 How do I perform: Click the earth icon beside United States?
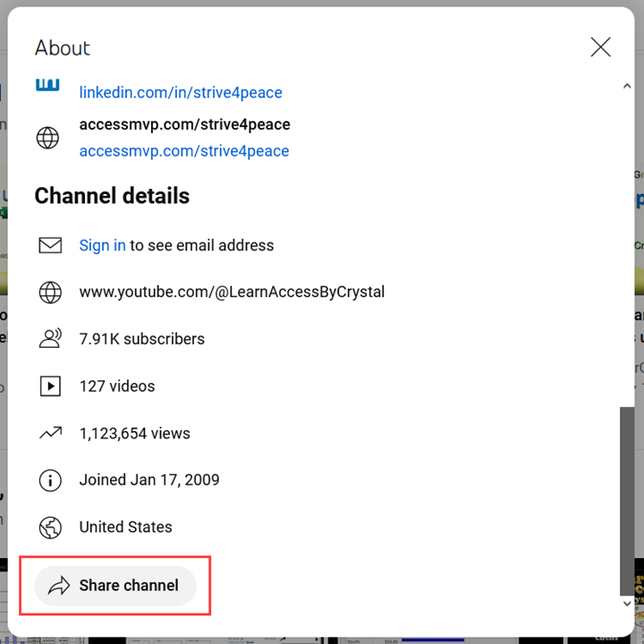(x=50, y=528)
